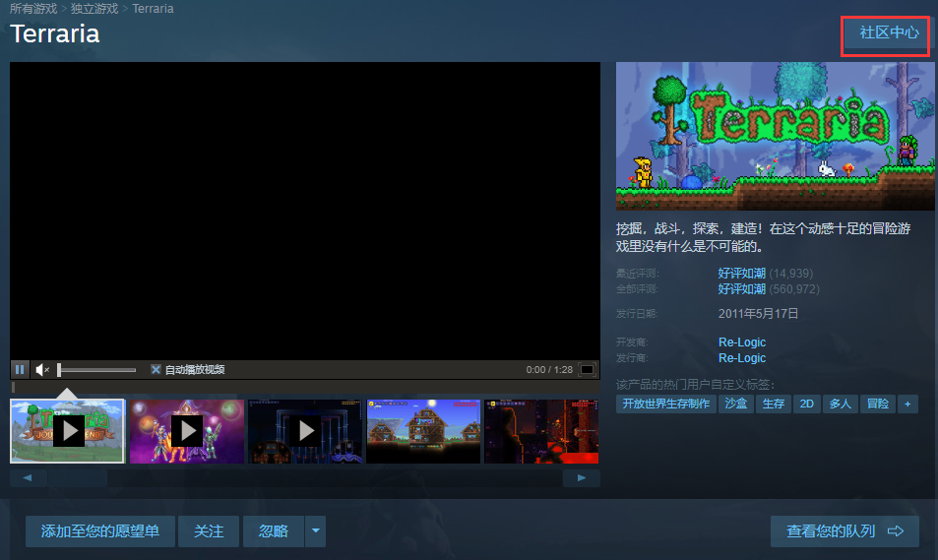Select the 冒险 tag
Screen dimensions: 938x560
tap(878, 404)
